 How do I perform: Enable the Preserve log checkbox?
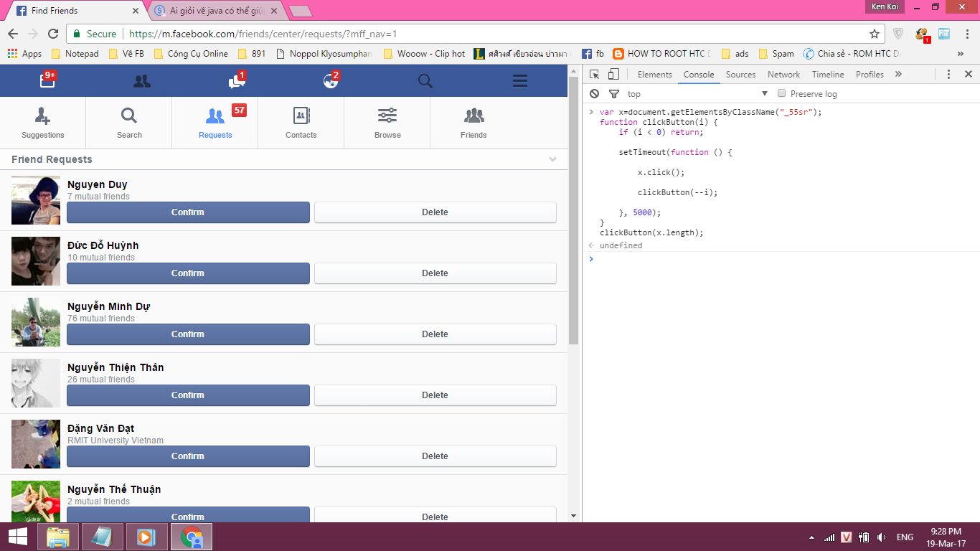pos(782,93)
